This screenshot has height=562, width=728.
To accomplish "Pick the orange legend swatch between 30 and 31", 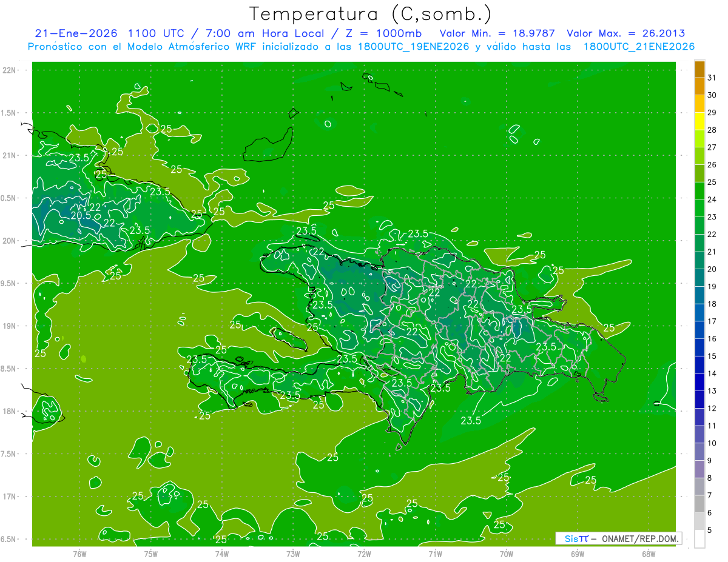I will click(x=699, y=87).
